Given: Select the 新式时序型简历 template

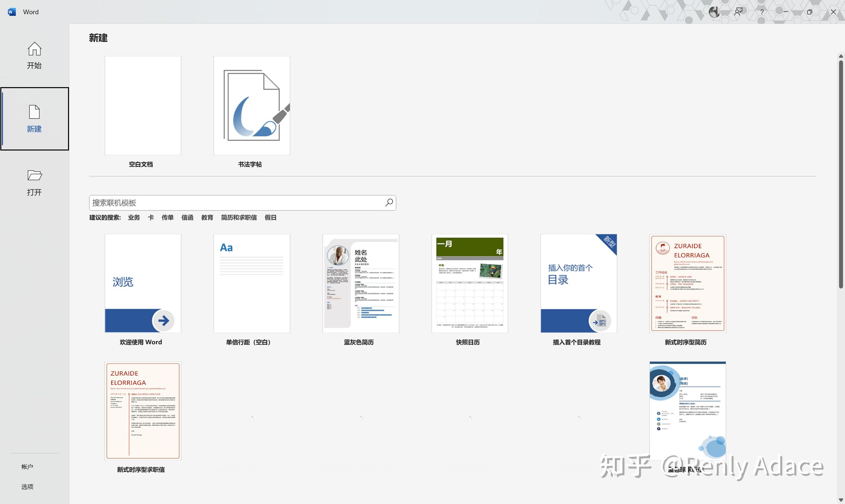Looking at the screenshot, I should 688,283.
